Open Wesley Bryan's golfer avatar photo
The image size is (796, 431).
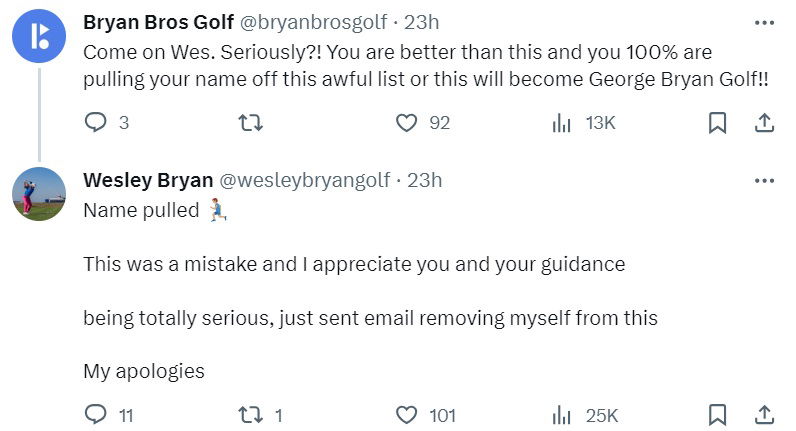(39, 194)
